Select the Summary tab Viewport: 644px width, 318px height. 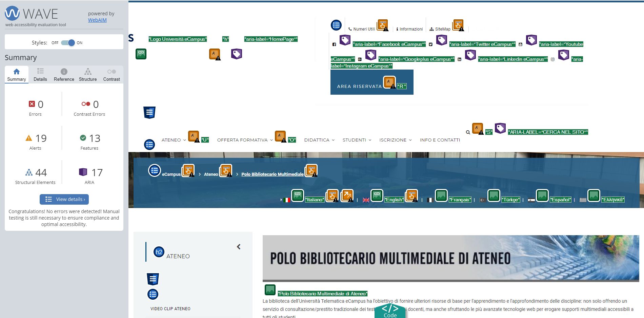click(17, 75)
